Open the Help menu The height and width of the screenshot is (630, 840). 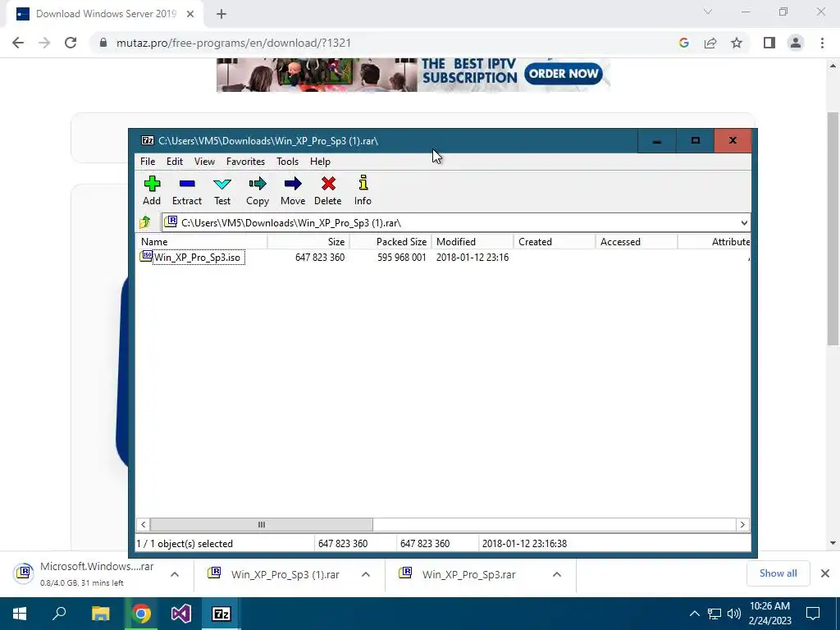320,162
